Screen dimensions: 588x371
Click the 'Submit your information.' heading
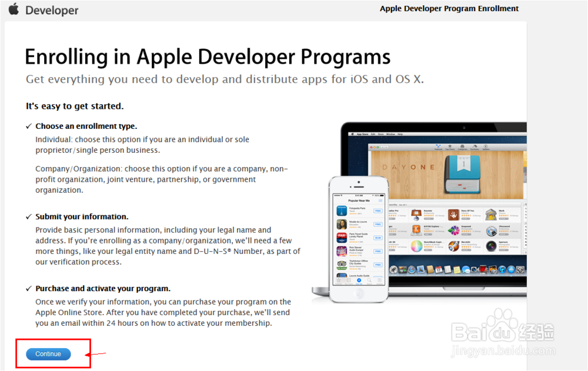pos(82,216)
